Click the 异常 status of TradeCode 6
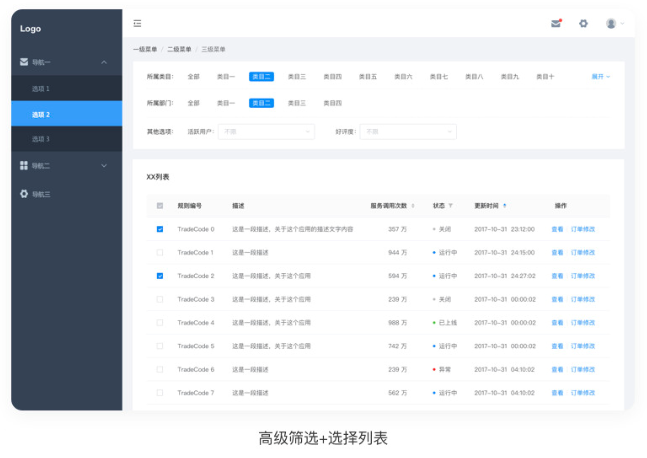Screen dimensions: 647x458 [x=442, y=369]
